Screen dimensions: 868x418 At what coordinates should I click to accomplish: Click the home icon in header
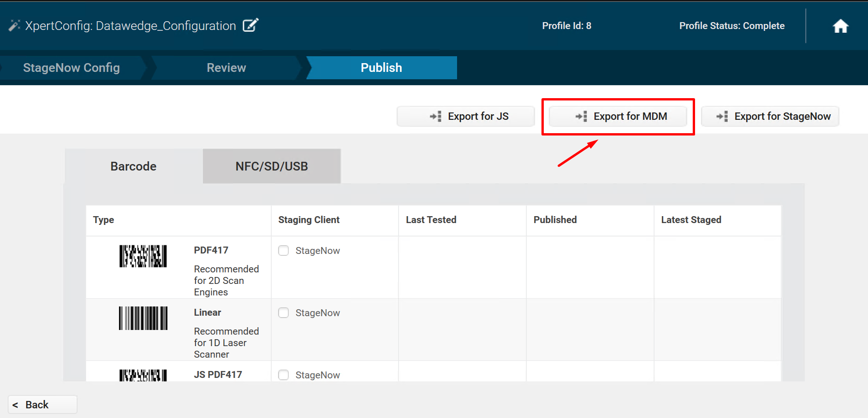coord(840,26)
